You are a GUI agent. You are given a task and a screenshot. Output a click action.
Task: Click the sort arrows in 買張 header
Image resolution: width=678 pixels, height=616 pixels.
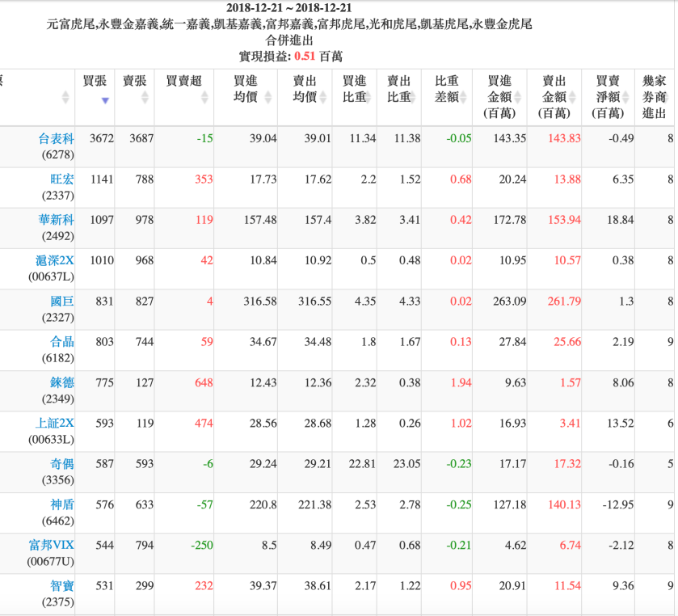point(105,98)
